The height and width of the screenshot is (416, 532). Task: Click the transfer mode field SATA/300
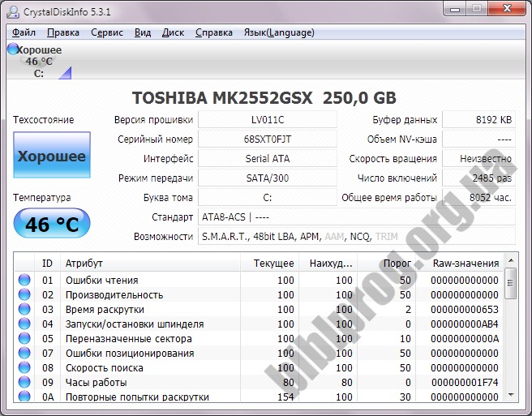click(268, 178)
